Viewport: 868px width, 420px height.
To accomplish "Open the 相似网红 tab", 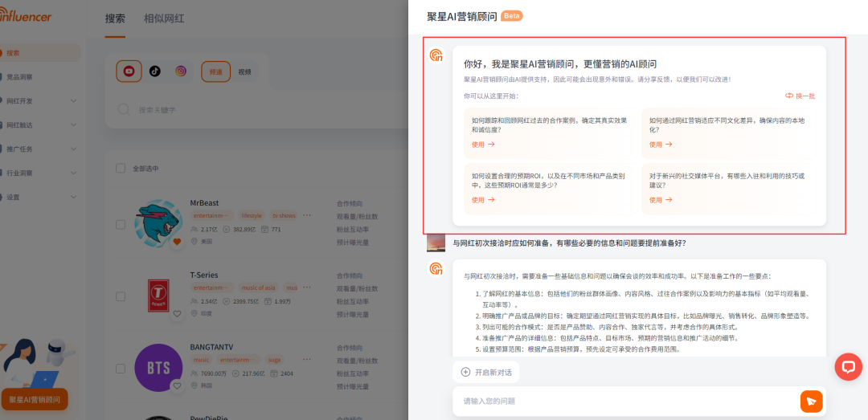I will pos(164,18).
